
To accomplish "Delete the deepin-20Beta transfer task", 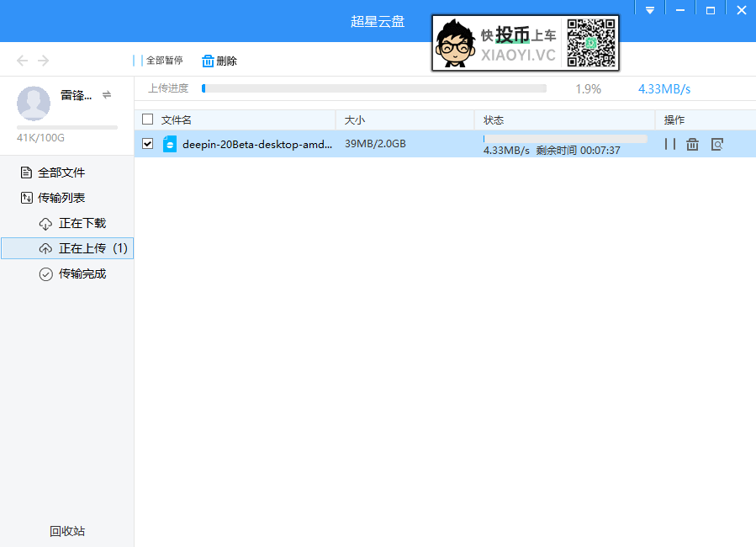I will coord(692,144).
